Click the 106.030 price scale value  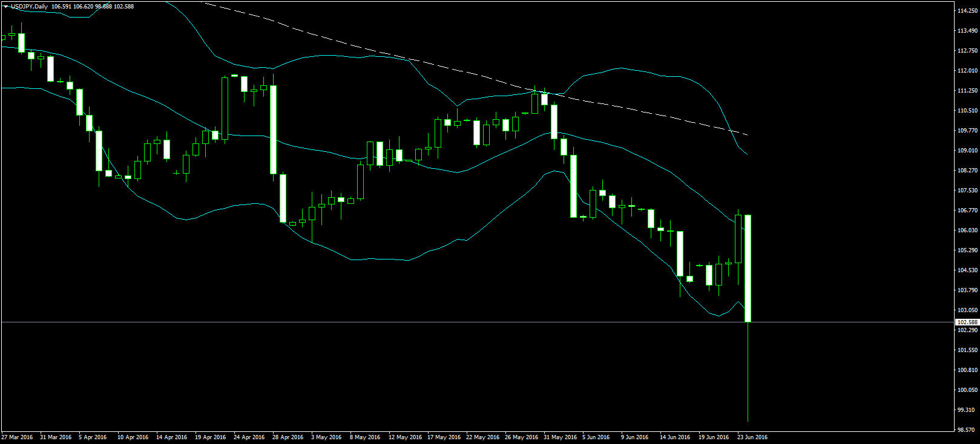pos(967,230)
